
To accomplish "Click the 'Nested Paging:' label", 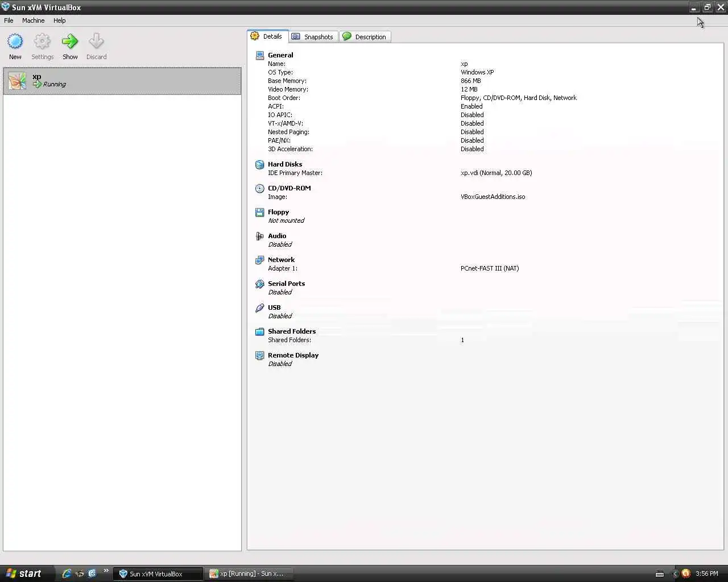I will [289, 132].
